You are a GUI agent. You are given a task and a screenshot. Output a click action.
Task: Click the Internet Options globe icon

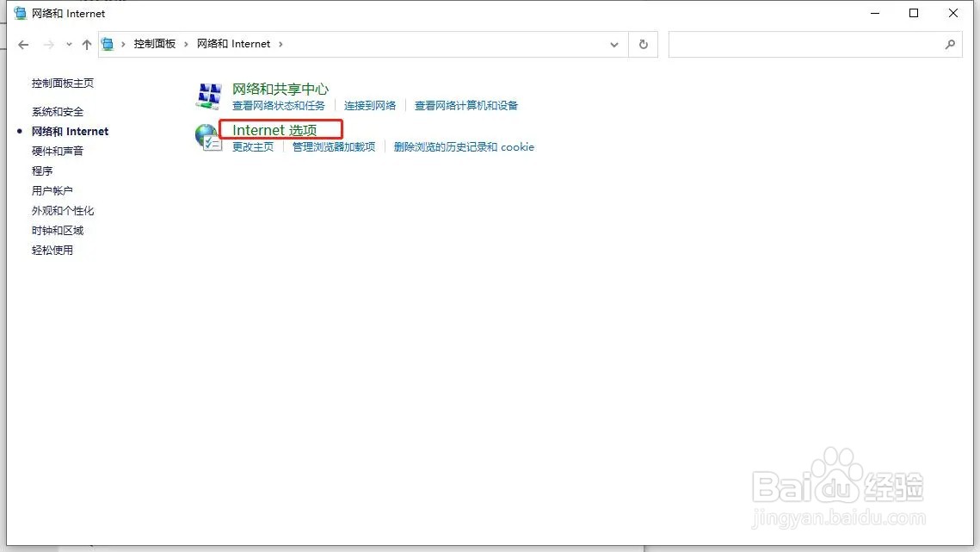click(x=208, y=137)
